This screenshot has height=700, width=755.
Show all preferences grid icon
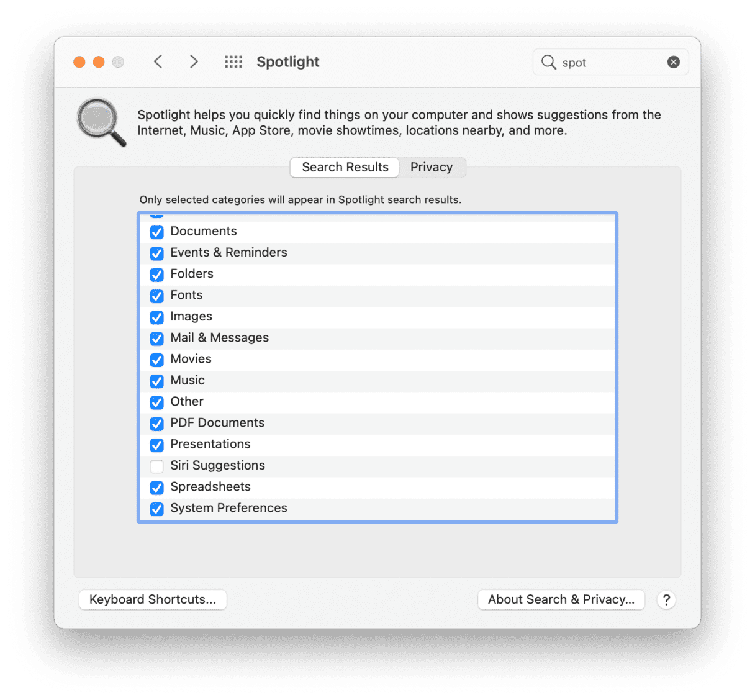click(233, 61)
